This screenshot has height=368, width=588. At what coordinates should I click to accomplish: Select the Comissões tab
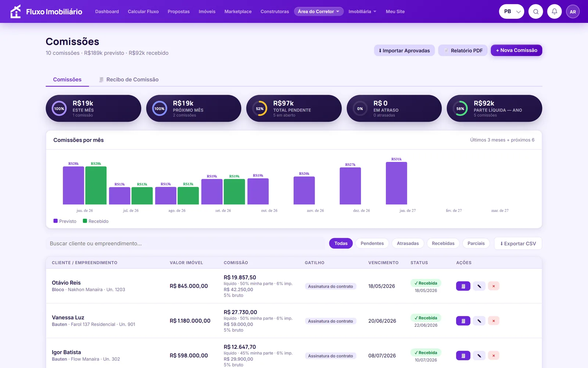pyautogui.click(x=67, y=79)
